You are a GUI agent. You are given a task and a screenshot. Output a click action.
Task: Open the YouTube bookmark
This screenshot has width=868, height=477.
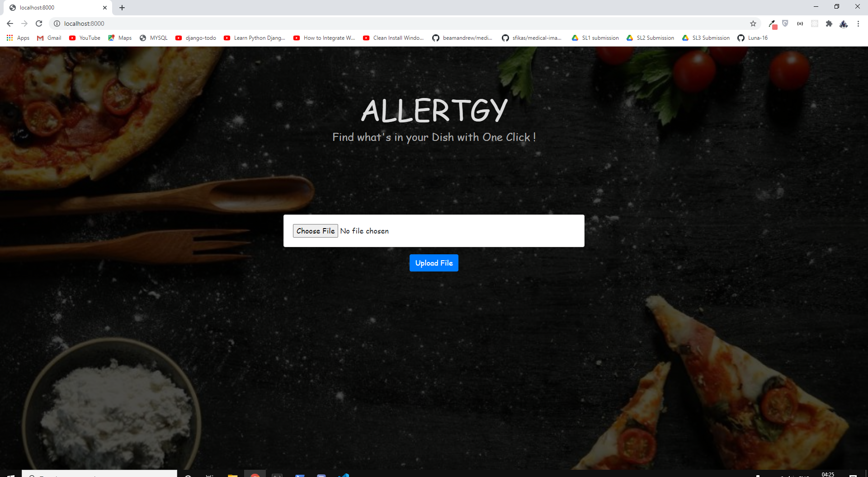tap(85, 38)
